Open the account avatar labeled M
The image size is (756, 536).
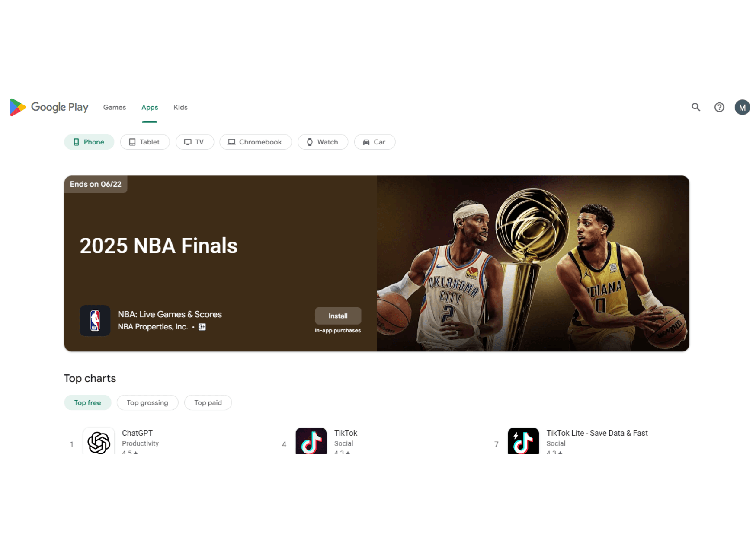pos(742,107)
